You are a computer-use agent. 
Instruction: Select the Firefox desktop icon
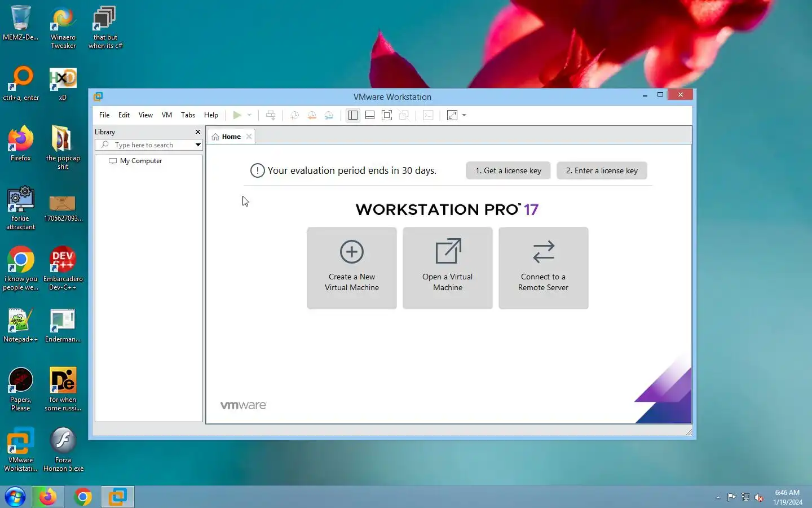click(x=21, y=144)
